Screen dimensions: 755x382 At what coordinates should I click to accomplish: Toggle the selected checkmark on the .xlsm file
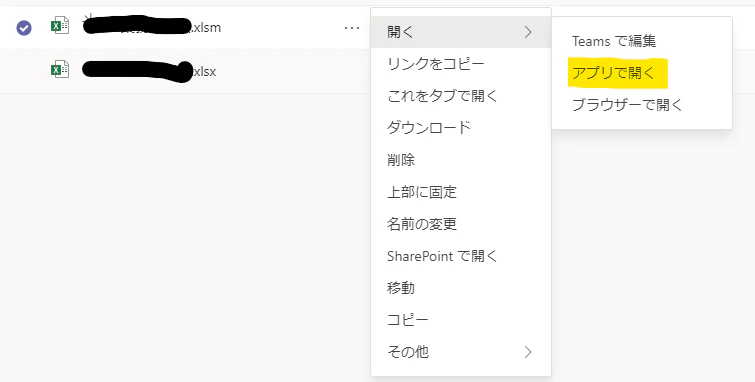tap(24, 28)
